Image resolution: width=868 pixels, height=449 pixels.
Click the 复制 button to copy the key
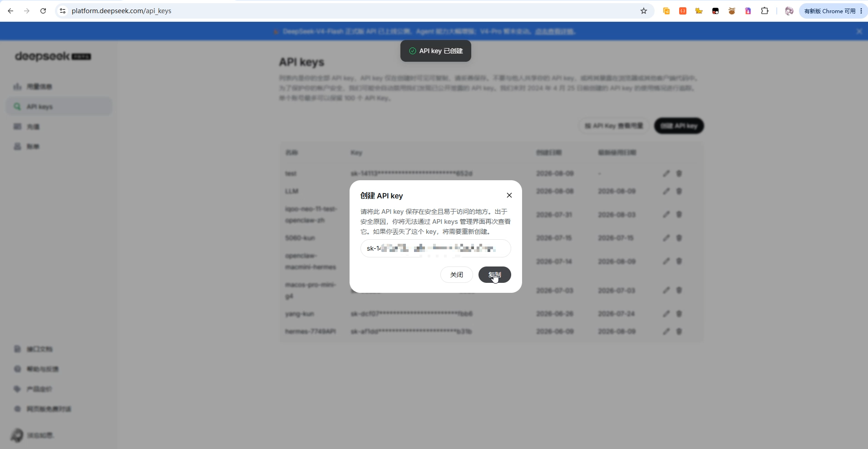(494, 275)
